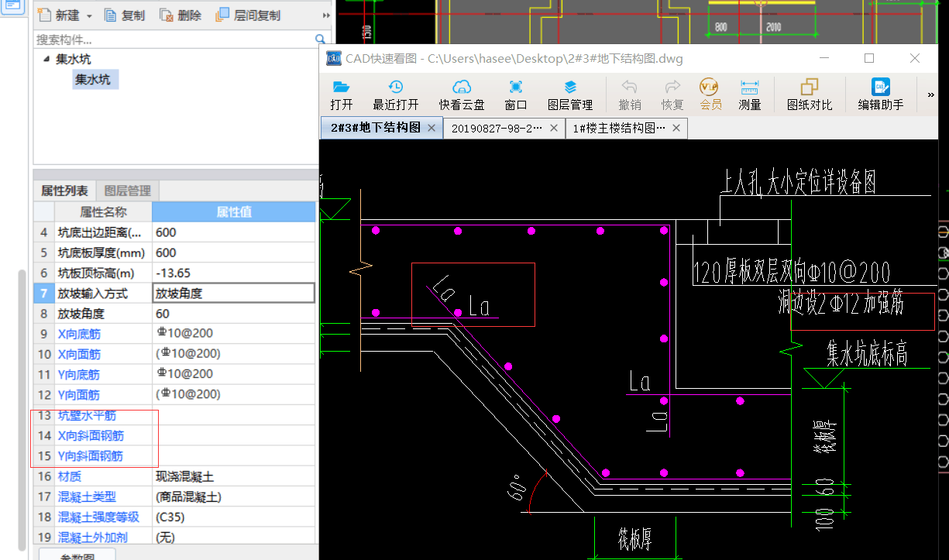Minimize the CAD快速看图 window
This screenshot has height=560, width=949.
click(x=823, y=58)
